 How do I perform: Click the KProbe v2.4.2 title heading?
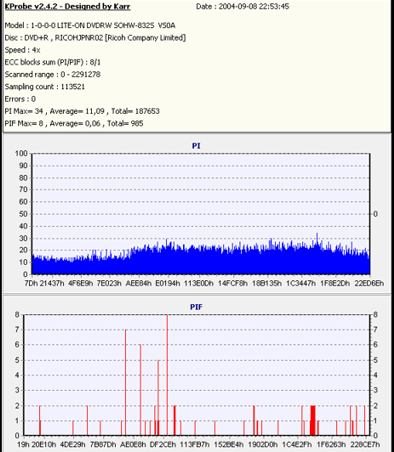point(67,6)
